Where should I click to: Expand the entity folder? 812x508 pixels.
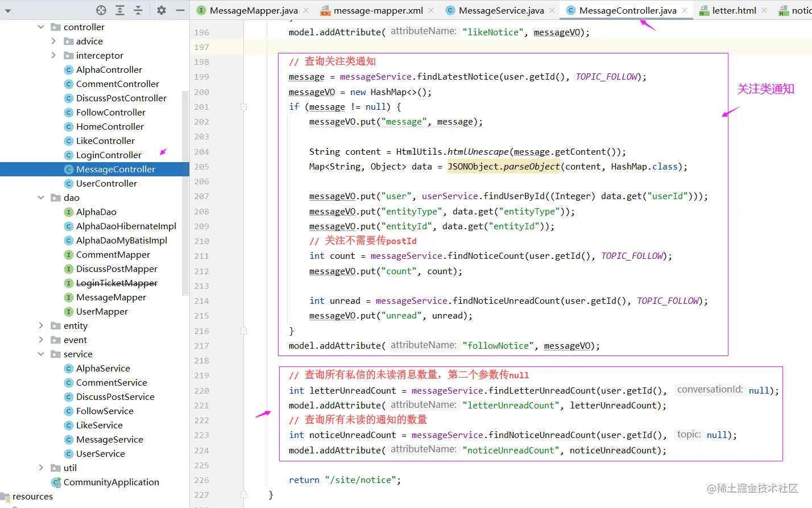pyautogui.click(x=41, y=325)
